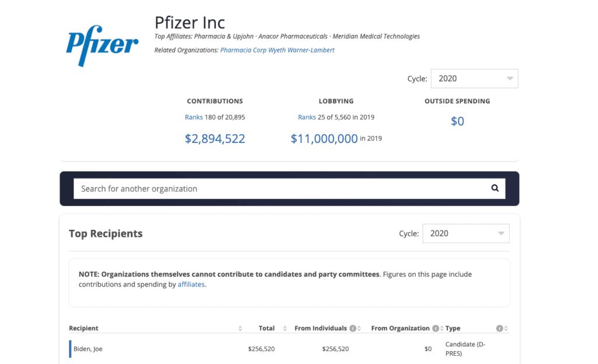598x364 pixels.
Task: Sort by From Organization column arrows
Action: coord(441,328)
